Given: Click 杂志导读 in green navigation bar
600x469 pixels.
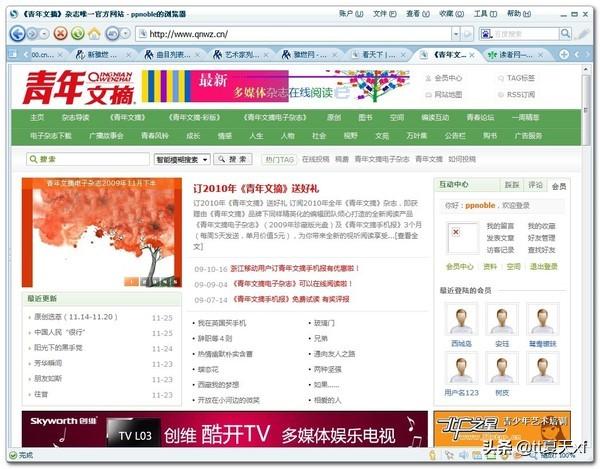Looking at the screenshot, I should pyautogui.click(x=75, y=117).
